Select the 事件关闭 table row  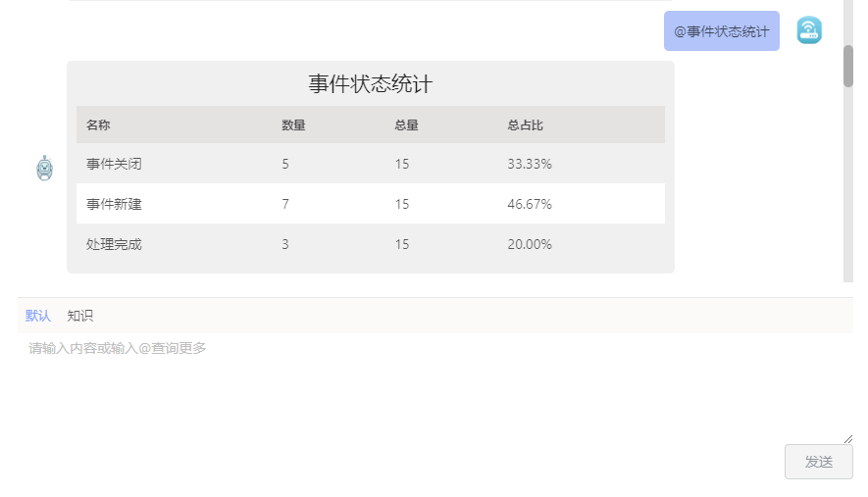(370, 164)
